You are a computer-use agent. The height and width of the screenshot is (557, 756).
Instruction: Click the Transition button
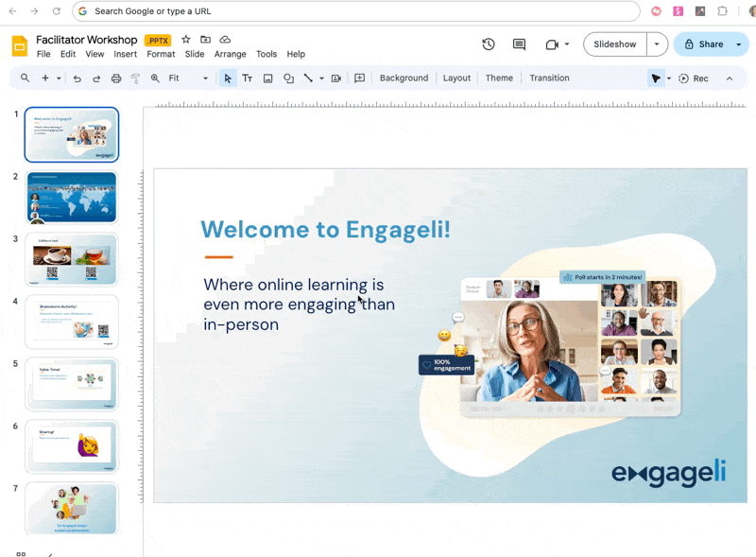(x=549, y=78)
